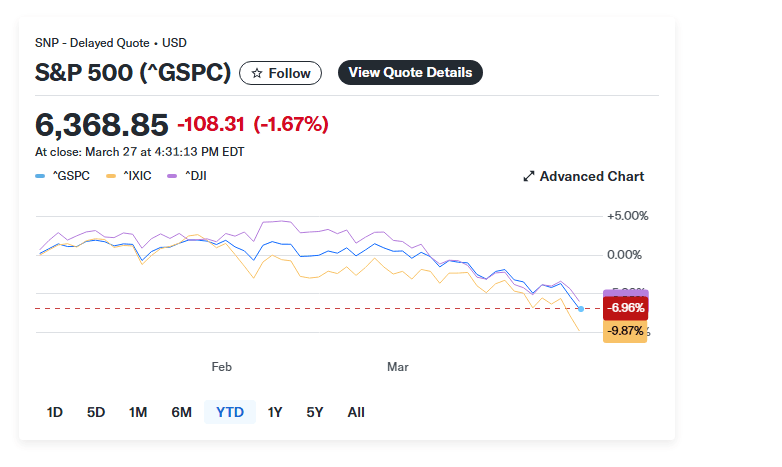Screen dimensions: 782x467
Task: Click the orange -9.87% label
Action: click(x=625, y=331)
